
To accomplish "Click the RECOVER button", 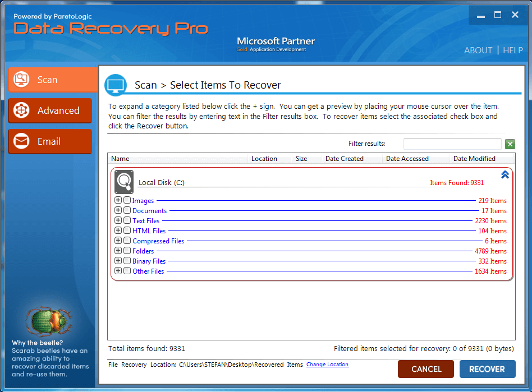I will tap(487, 369).
